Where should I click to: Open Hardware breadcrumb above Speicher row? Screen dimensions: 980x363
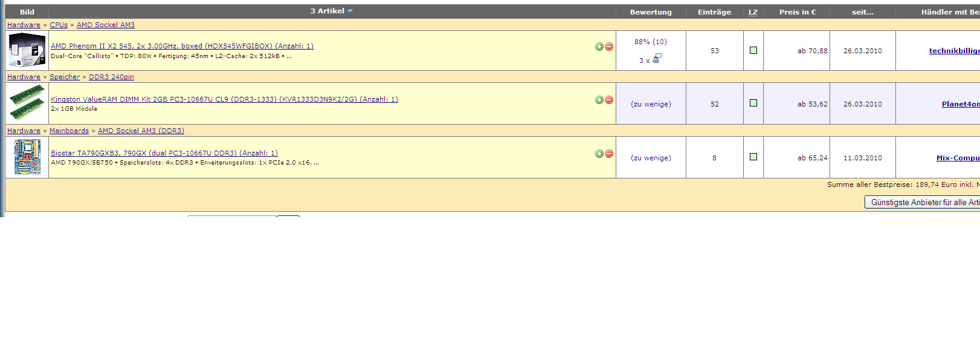click(x=24, y=77)
